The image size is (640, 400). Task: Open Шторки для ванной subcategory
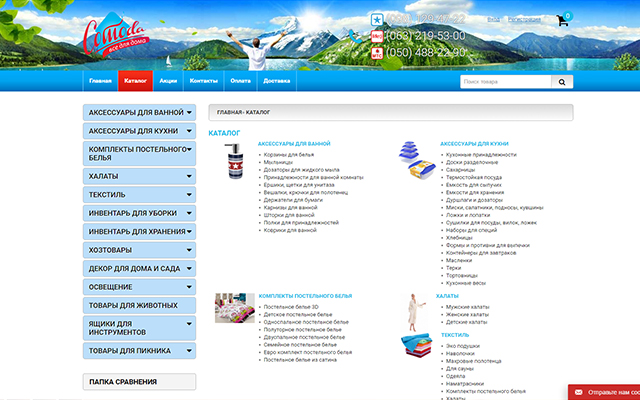click(x=289, y=215)
